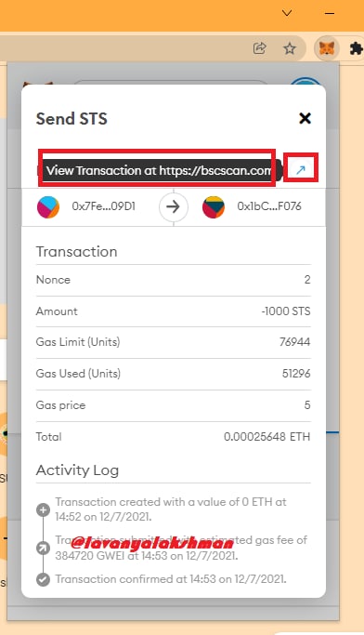This screenshot has height=635, width=364.
Task: Click the Gas Used 51296 value
Action: click(296, 374)
